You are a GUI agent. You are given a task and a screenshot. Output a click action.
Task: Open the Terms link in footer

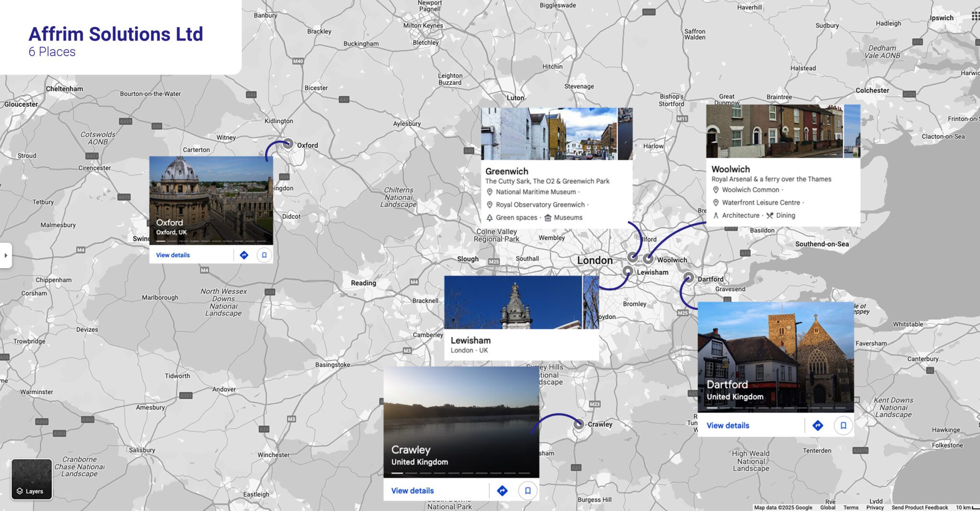(850, 507)
